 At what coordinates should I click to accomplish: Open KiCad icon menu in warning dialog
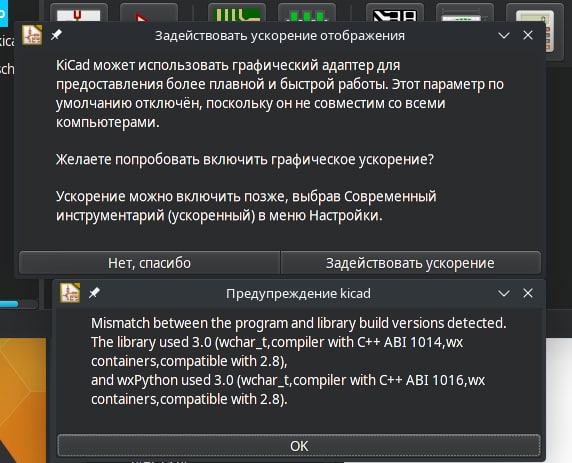[x=70, y=293]
